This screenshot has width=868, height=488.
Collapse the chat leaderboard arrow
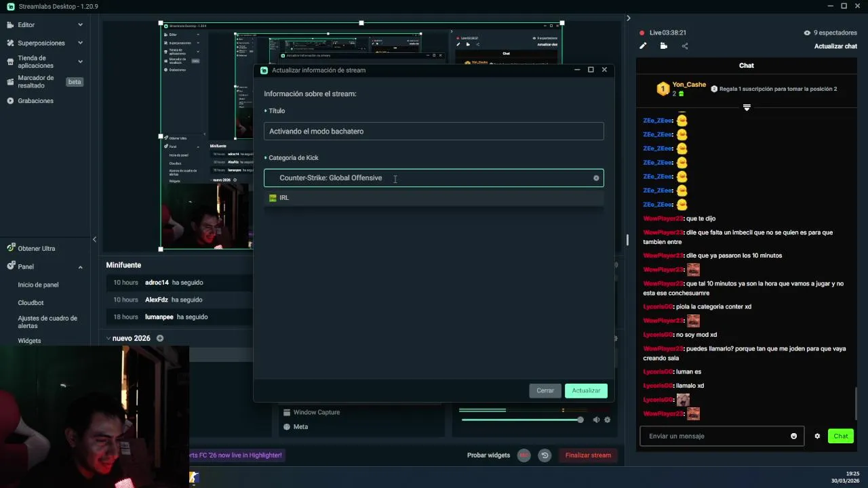click(747, 108)
